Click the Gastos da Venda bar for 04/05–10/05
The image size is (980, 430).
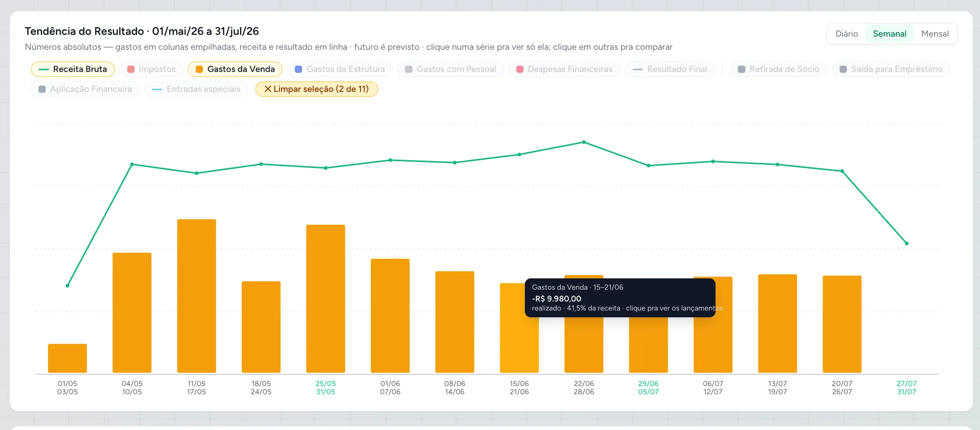(x=132, y=313)
